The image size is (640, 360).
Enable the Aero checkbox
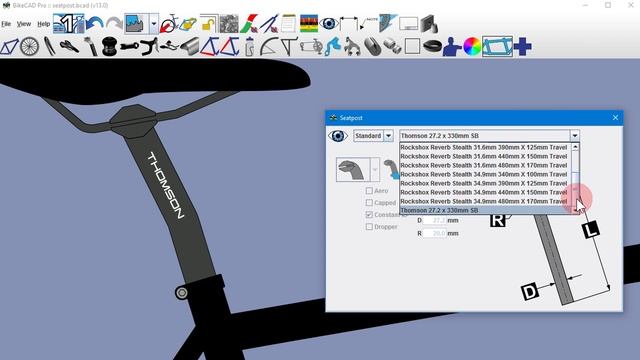tap(369, 191)
